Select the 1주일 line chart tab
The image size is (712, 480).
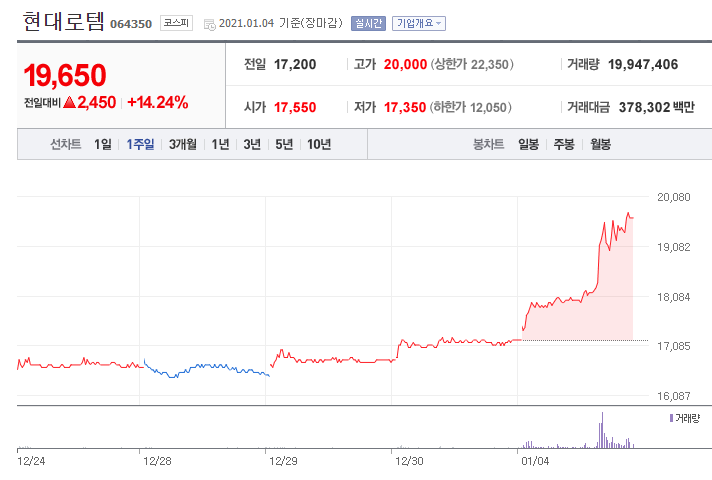140,144
